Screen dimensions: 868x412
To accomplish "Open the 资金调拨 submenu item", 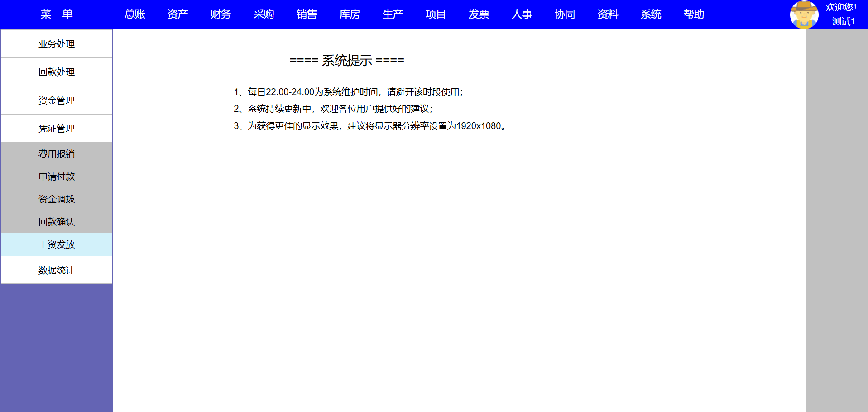I will pyautogui.click(x=57, y=199).
